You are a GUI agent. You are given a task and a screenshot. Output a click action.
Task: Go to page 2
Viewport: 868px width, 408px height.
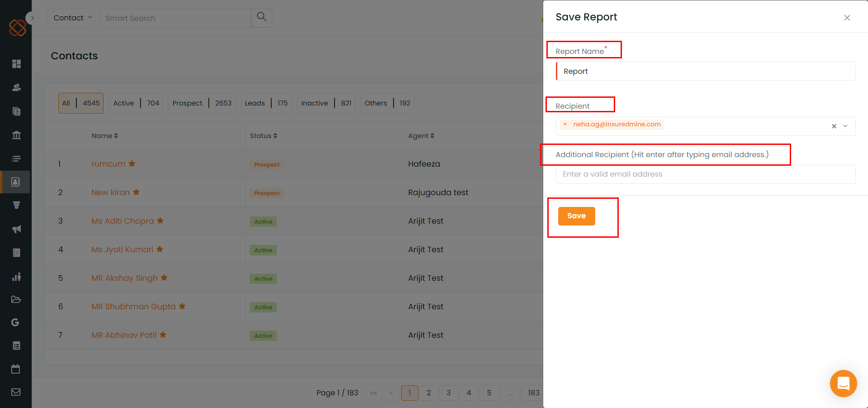(429, 393)
